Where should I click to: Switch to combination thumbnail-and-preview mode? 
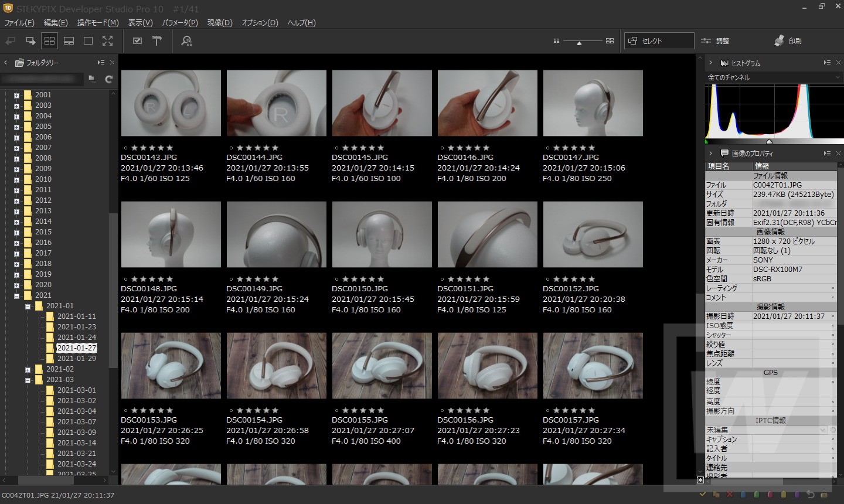(69, 41)
